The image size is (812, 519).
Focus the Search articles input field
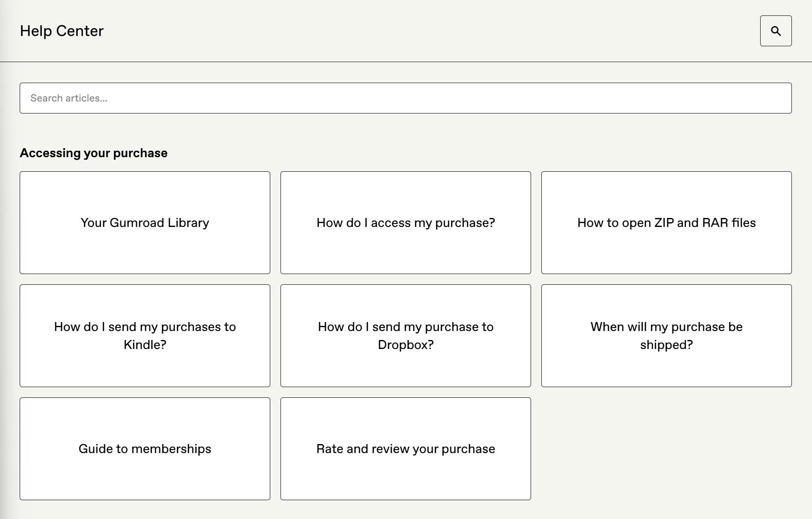pyautogui.click(x=405, y=98)
